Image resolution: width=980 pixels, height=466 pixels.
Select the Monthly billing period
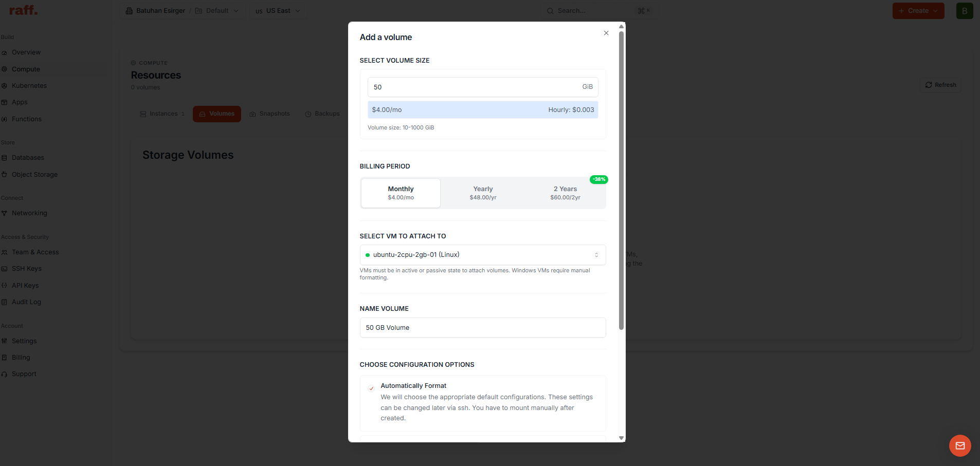pos(401,193)
